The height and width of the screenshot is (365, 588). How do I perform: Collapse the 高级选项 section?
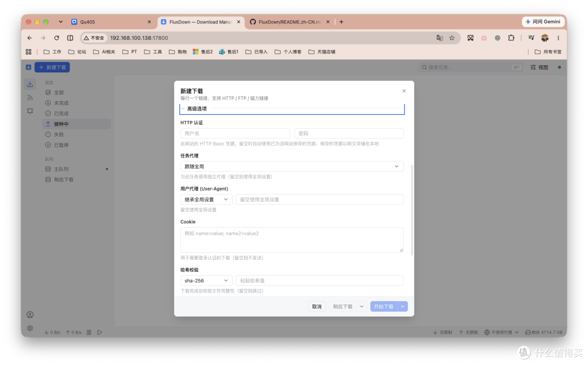point(292,109)
